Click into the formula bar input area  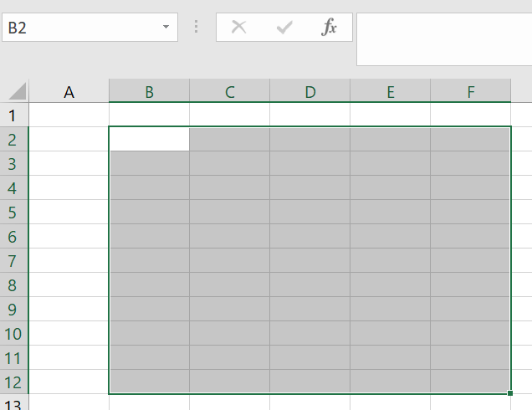pos(443,38)
